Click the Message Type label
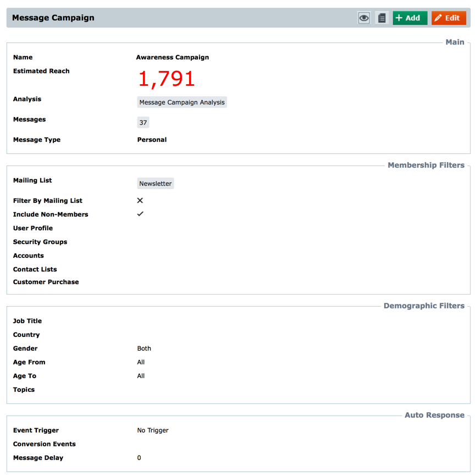 click(37, 140)
